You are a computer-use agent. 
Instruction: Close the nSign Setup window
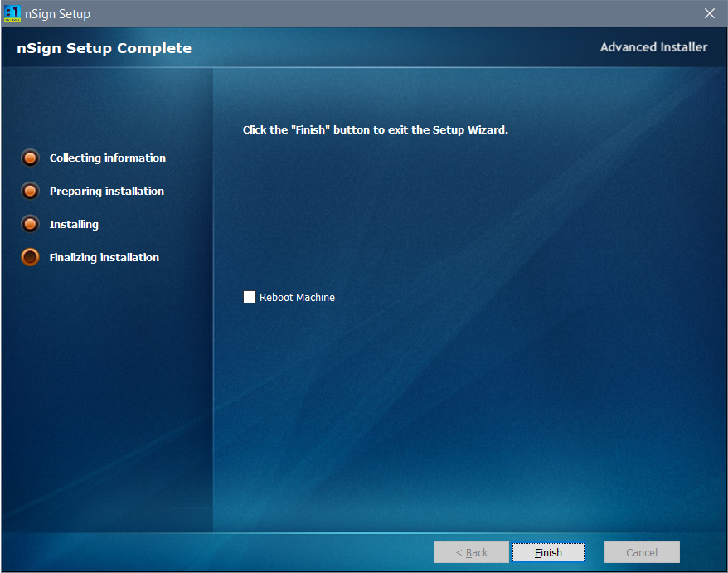710,13
